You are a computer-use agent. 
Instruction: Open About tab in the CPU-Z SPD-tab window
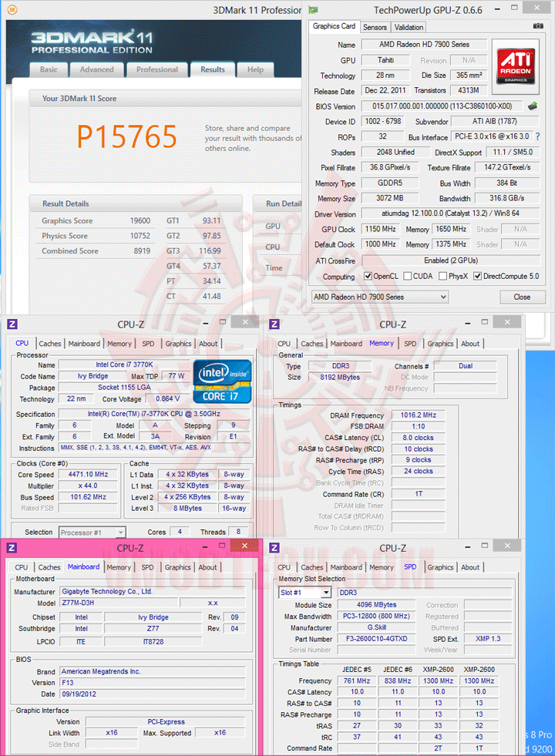pos(470,567)
